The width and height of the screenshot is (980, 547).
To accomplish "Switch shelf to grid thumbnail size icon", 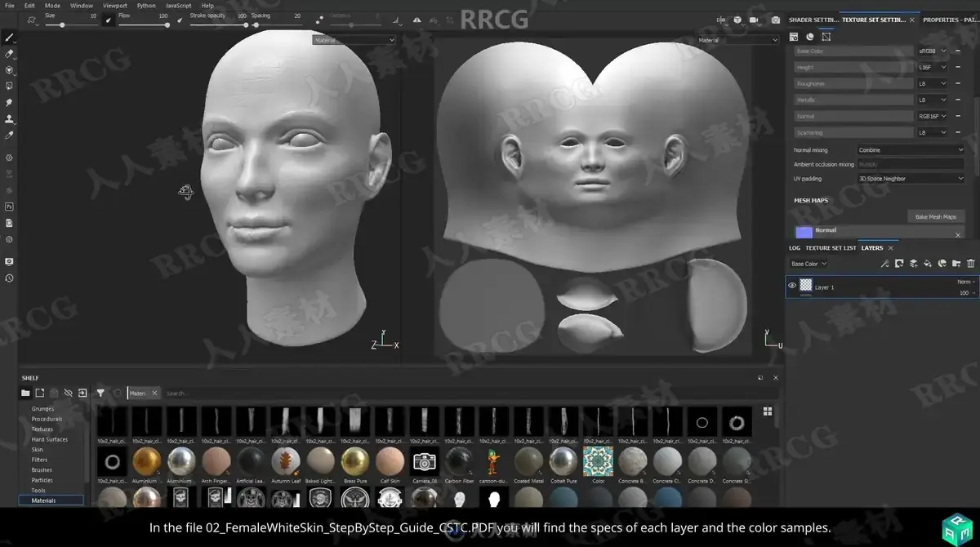I will 768,411.
